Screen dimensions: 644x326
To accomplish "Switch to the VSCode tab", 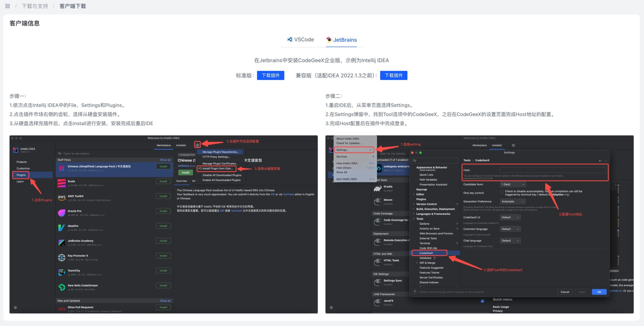I will [x=300, y=40].
